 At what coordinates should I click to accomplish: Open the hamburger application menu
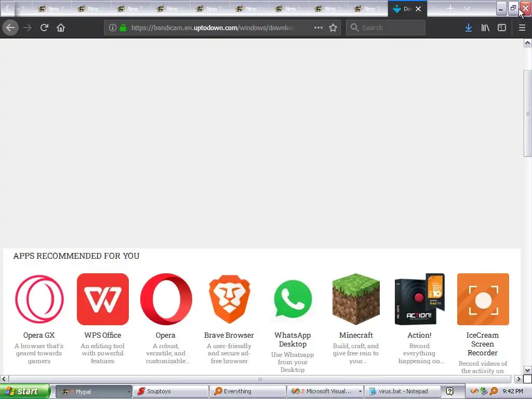(522, 28)
